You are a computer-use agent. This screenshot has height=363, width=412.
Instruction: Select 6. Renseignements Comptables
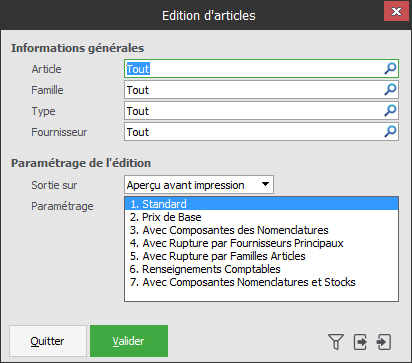[261, 269]
